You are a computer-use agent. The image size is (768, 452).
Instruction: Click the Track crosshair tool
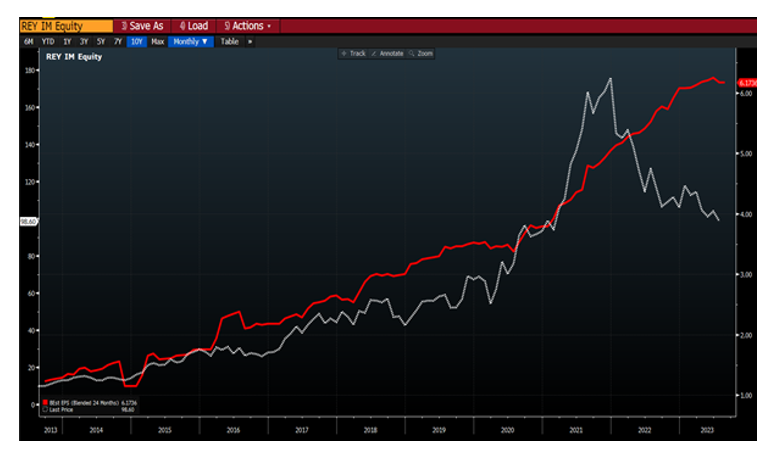(x=353, y=53)
